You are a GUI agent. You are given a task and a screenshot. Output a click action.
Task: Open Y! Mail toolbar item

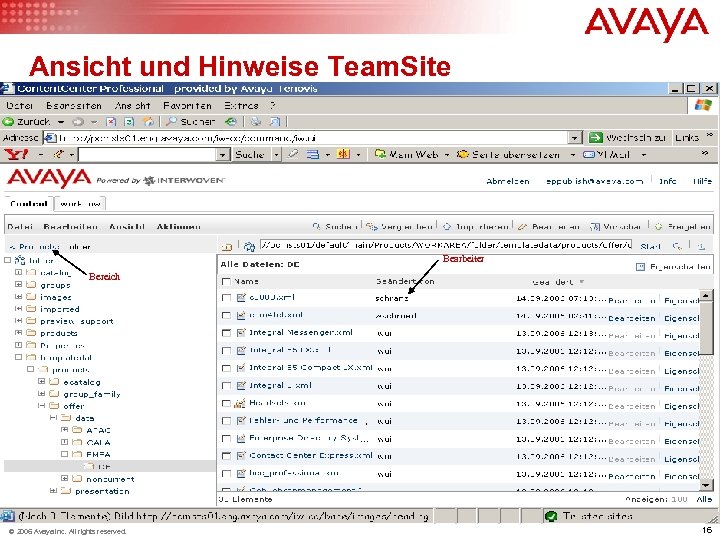click(x=606, y=155)
